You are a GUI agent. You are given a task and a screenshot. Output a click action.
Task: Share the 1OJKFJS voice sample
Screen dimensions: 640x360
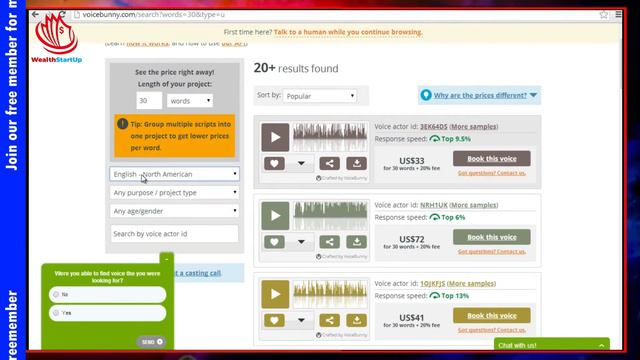329,320
